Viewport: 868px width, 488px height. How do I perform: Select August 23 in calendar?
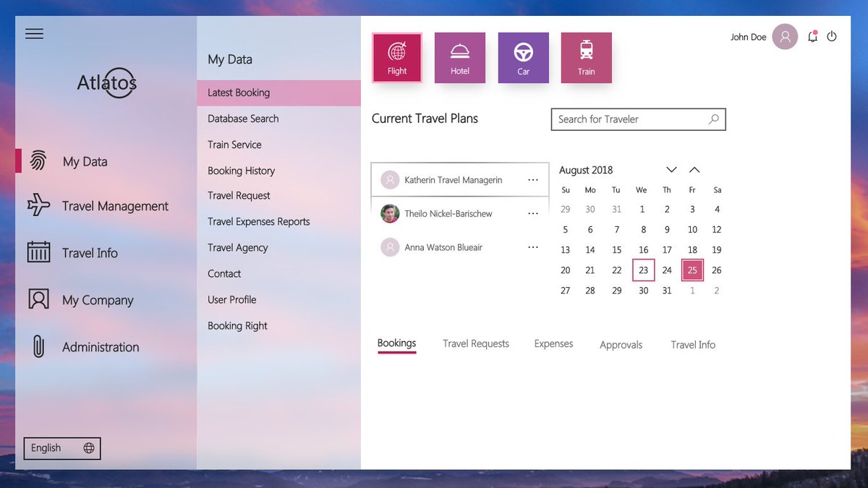pyautogui.click(x=643, y=270)
